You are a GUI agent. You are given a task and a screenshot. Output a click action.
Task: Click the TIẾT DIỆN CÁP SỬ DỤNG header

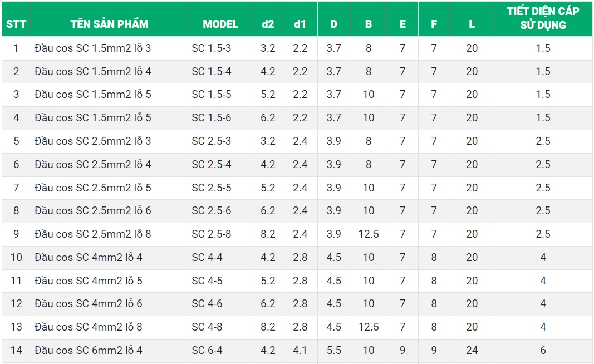(x=543, y=19)
